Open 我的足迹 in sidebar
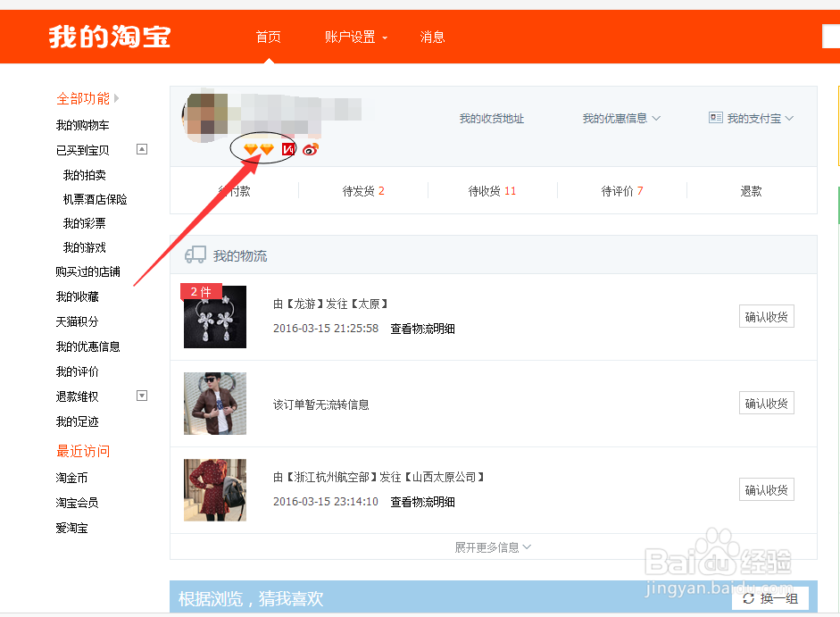 pyautogui.click(x=77, y=421)
